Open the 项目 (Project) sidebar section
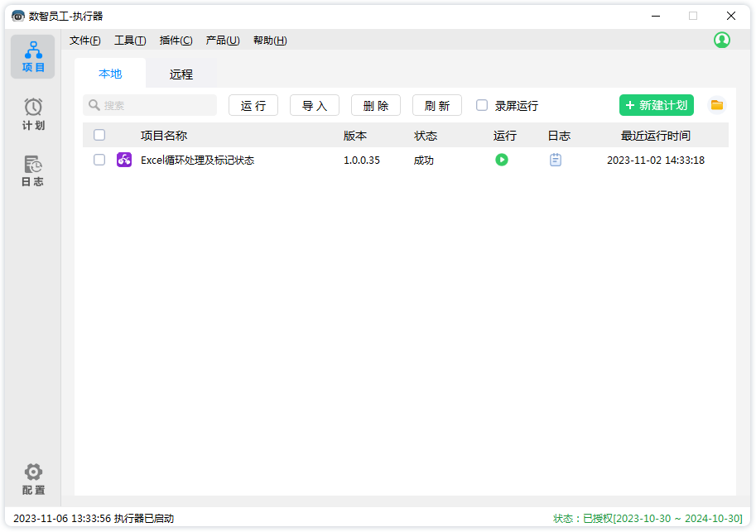Viewport: 756px width, 532px height. pyautogui.click(x=33, y=57)
